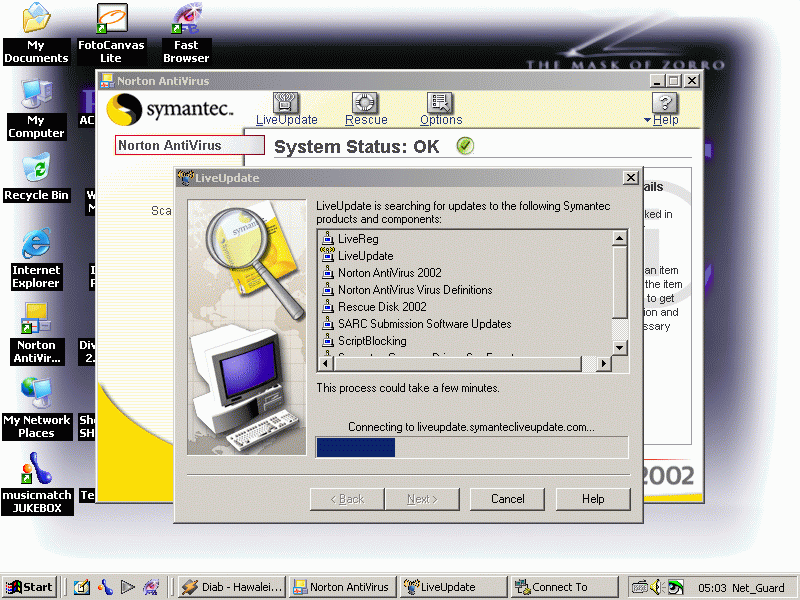Image resolution: width=800 pixels, height=600 pixels.
Task: Maximize the Norton AntiVirus window
Action: (x=673, y=81)
